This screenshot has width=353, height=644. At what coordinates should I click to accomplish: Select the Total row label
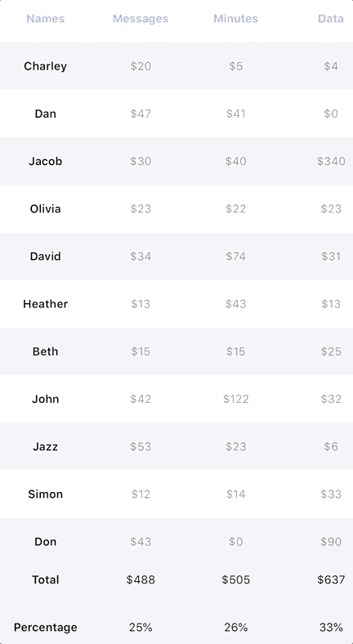[x=45, y=580]
